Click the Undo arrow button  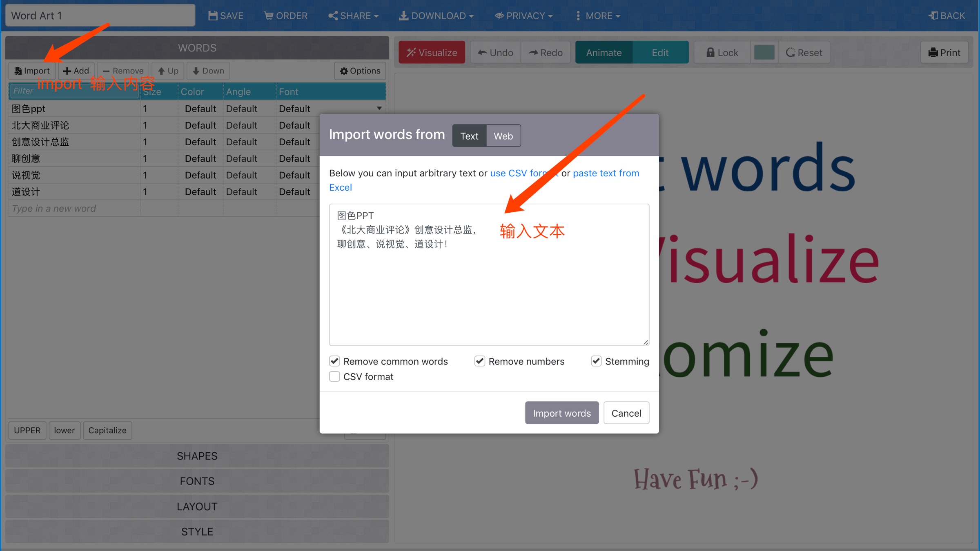[x=495, y=52]
